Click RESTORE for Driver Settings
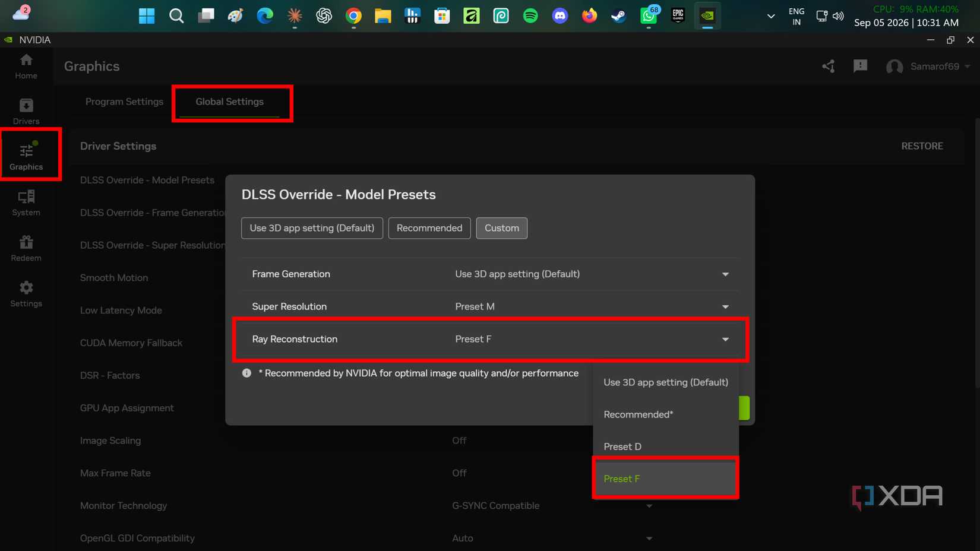 (922, 146)
